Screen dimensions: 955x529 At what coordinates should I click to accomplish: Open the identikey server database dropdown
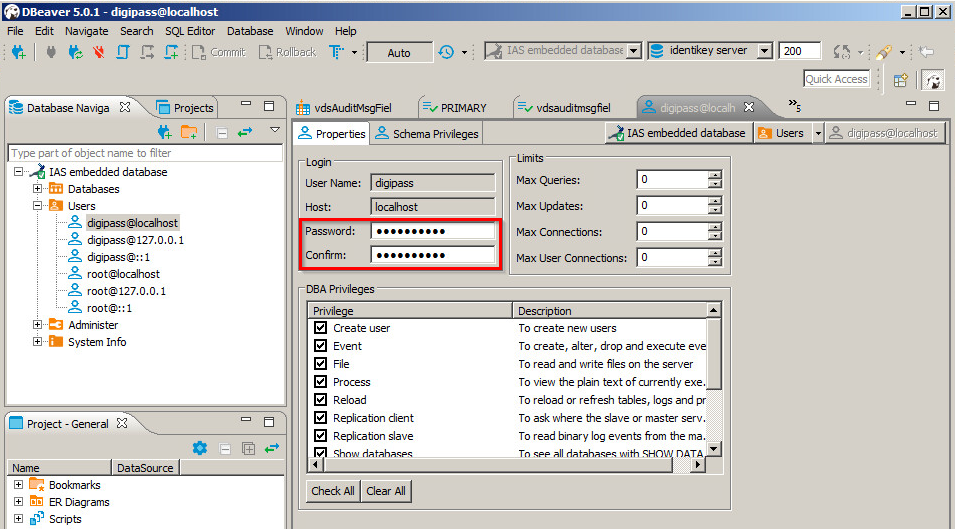coord(765,51)
